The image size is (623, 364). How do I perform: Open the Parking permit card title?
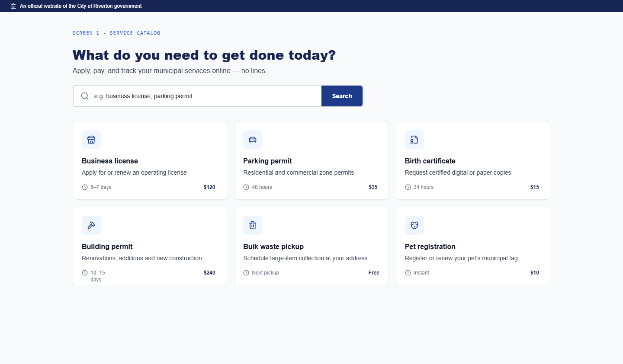coord(267,161)
